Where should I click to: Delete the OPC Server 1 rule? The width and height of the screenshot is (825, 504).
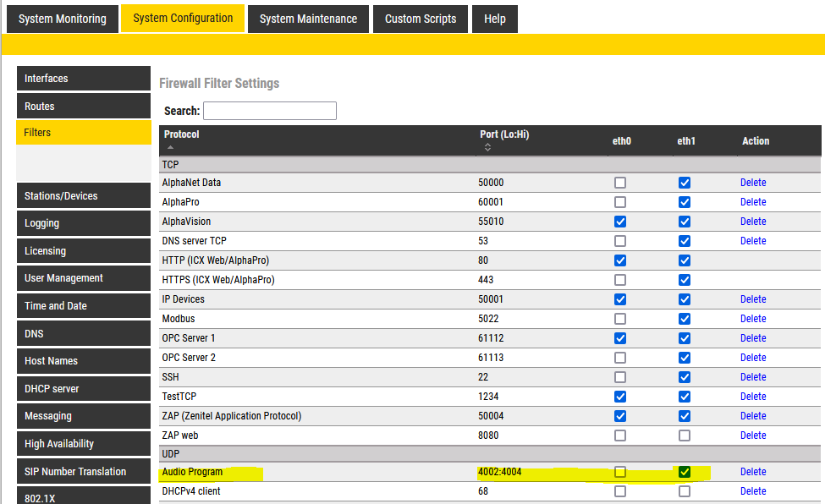pyautogui.click(x=753, y=338)
